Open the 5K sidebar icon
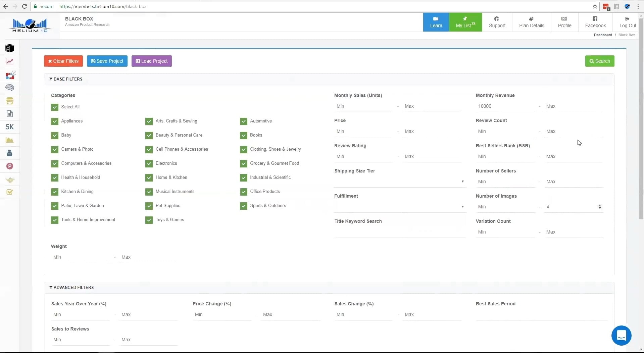Screen dimensions: 644x353 (x=10, y=127)
